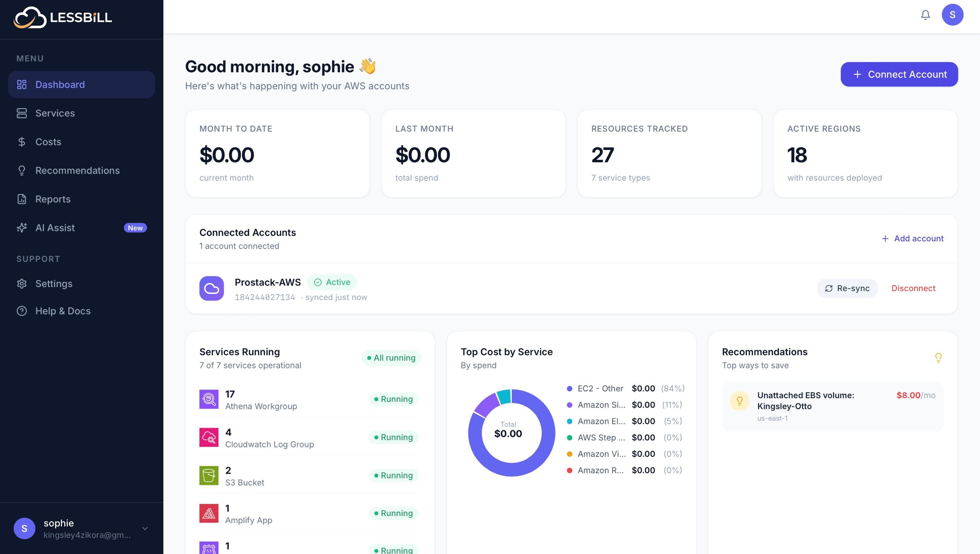980x554 pixels.
Task: Click the $8.00/mo savings amount
Action: click(916, 395)
